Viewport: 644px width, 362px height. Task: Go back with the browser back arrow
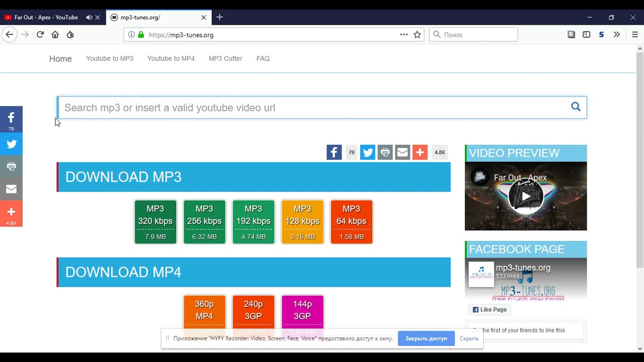(x=9, y=35)
